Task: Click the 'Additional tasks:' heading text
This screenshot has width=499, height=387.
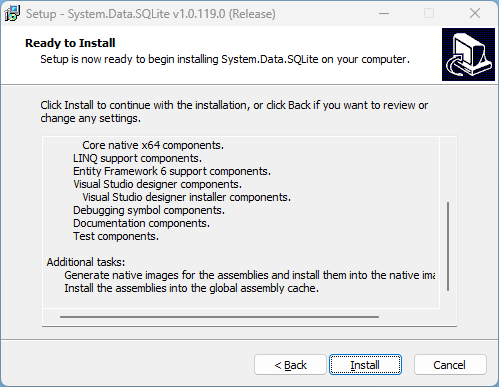Action: 86,262
